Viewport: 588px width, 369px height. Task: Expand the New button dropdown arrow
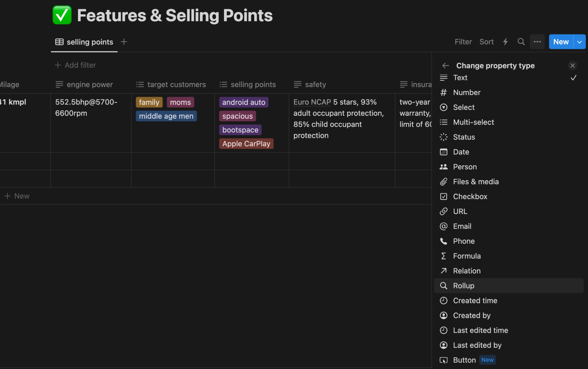point(579,42)
